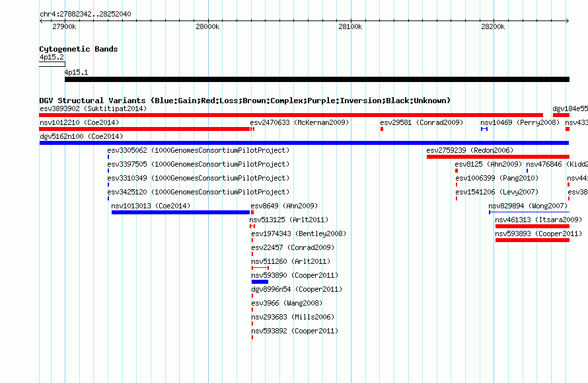Open esv1541206 (Levy2007) variant label

coord(497,192)
